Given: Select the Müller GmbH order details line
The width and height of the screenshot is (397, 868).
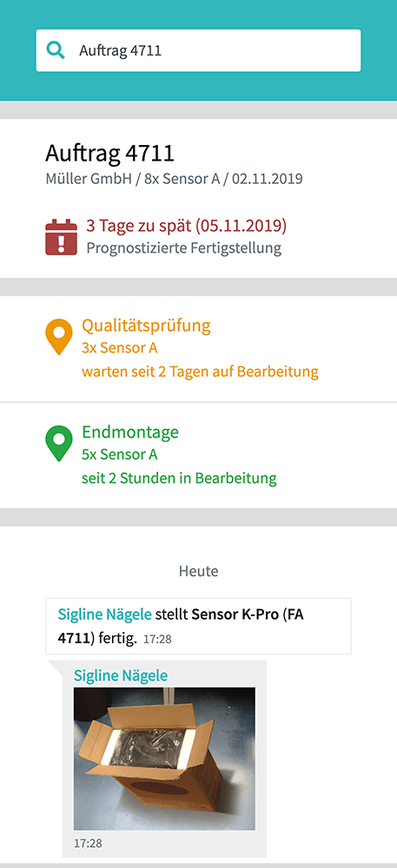Looking at the screenshot, I should point(174,180).
